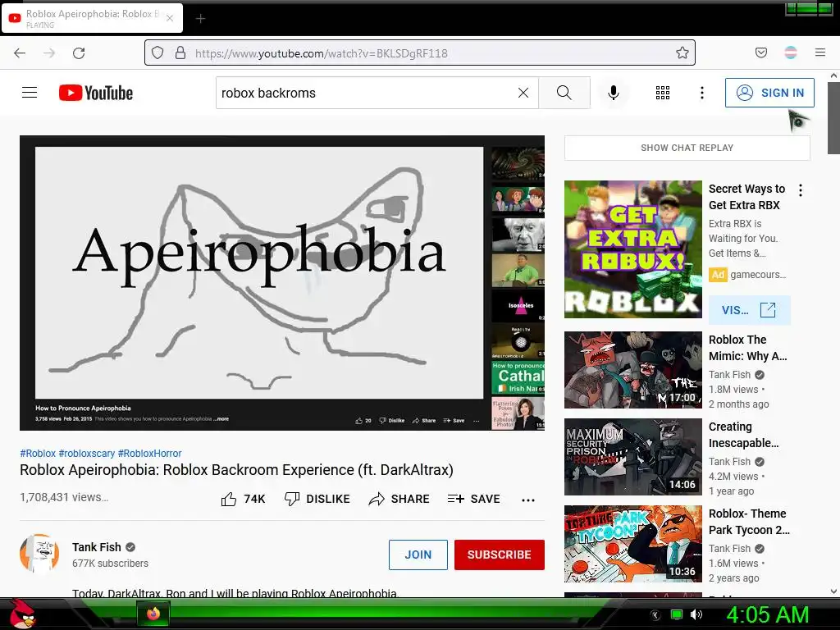Click the page vertical scrollbar thumb
Image resolution: width=840 pixels, height=630 pixels.
coord(833,118)
